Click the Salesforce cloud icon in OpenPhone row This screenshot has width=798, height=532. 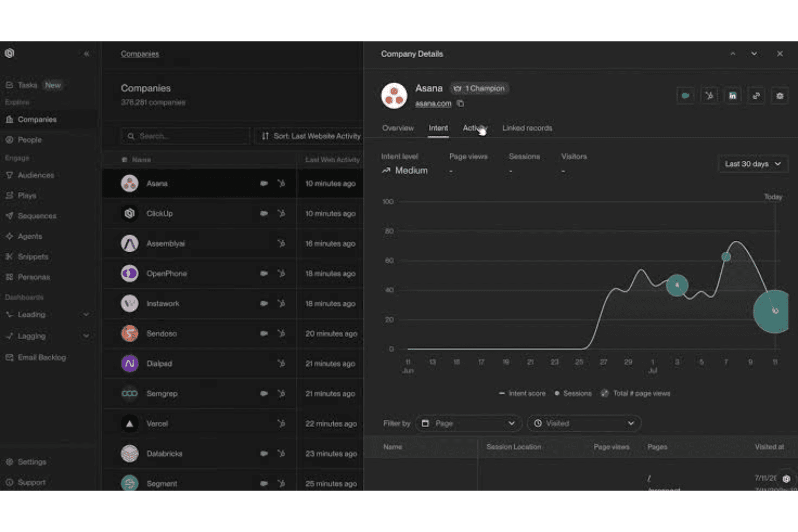tap(264, 274)
